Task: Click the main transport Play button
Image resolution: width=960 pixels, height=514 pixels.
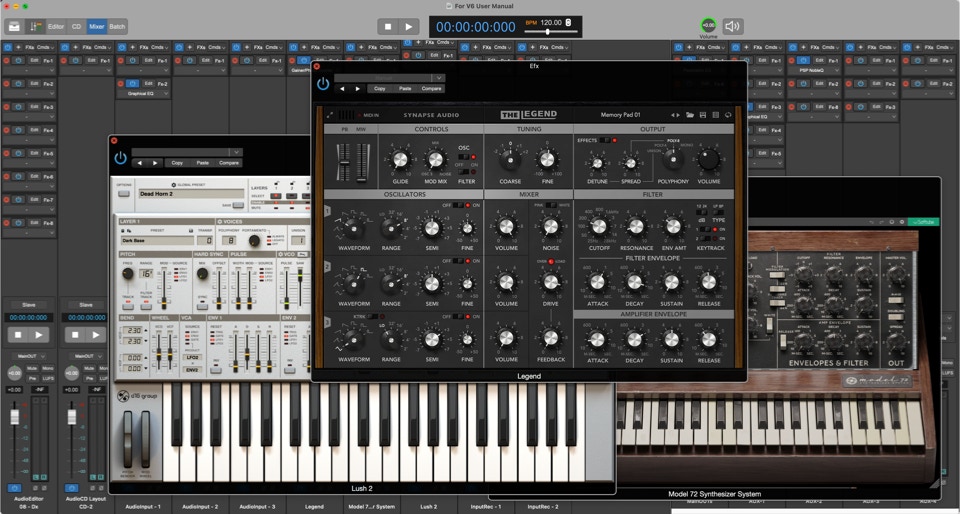Action: (409, 26)
